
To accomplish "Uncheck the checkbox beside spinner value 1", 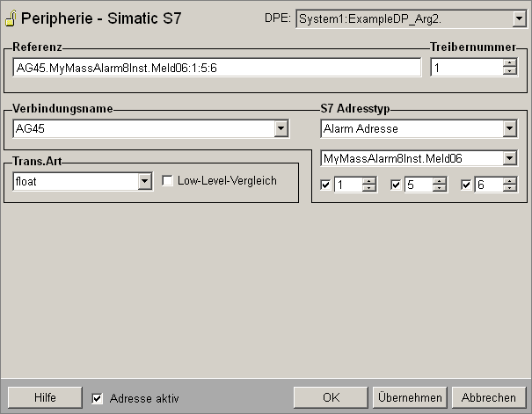I will (326, 185).
